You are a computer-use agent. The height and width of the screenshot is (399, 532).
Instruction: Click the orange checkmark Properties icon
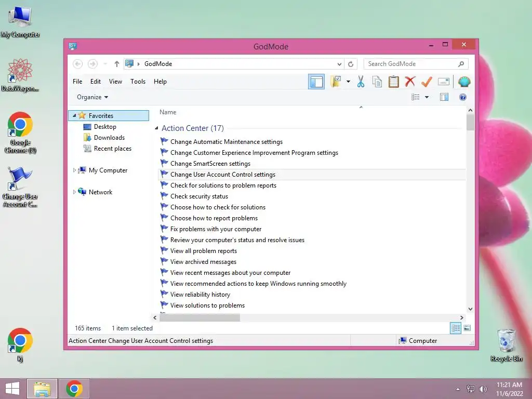427,82
